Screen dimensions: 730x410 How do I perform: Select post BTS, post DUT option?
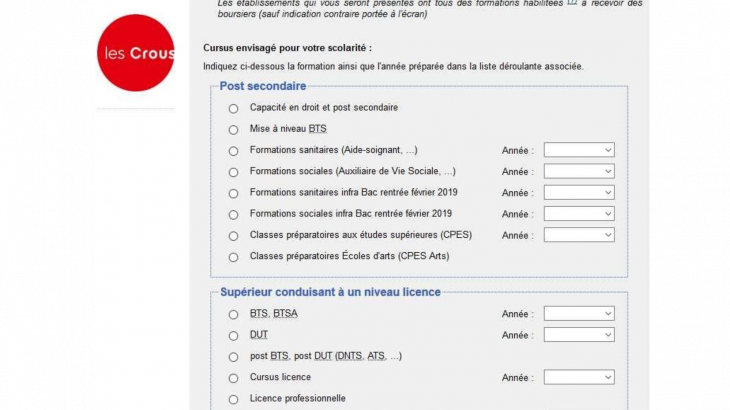pyautogui.click(x=233, y=357)
